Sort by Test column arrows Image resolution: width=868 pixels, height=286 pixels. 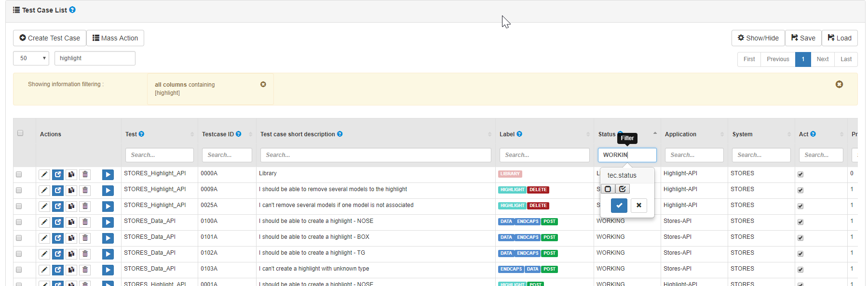(192, 134)
